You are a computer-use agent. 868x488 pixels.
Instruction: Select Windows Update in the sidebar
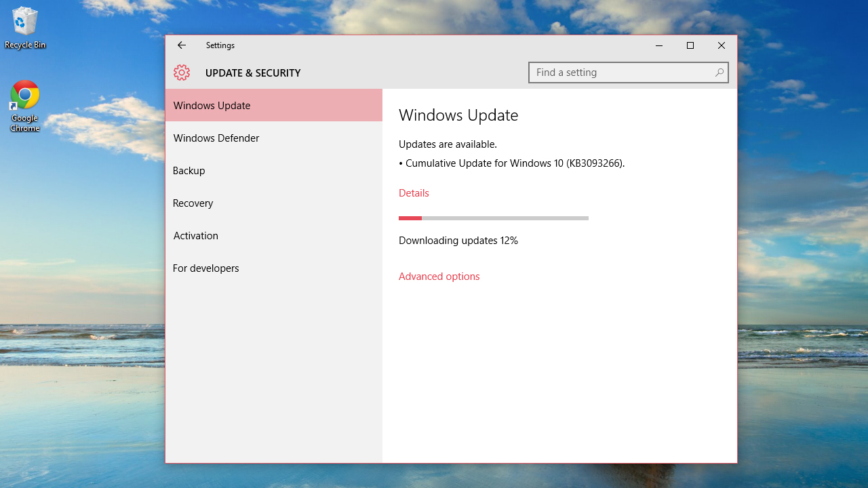click(x=211, y=105)
